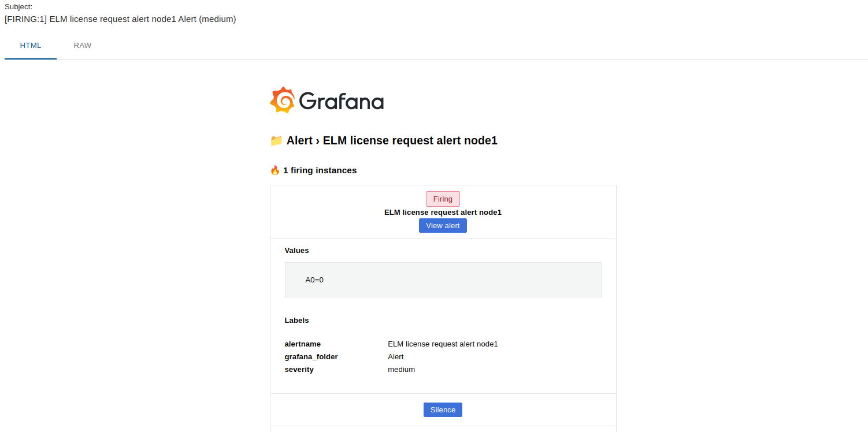Screen dimensions: 868x432
Task: Click the Labels section label
Action: [x=296, y=321]
